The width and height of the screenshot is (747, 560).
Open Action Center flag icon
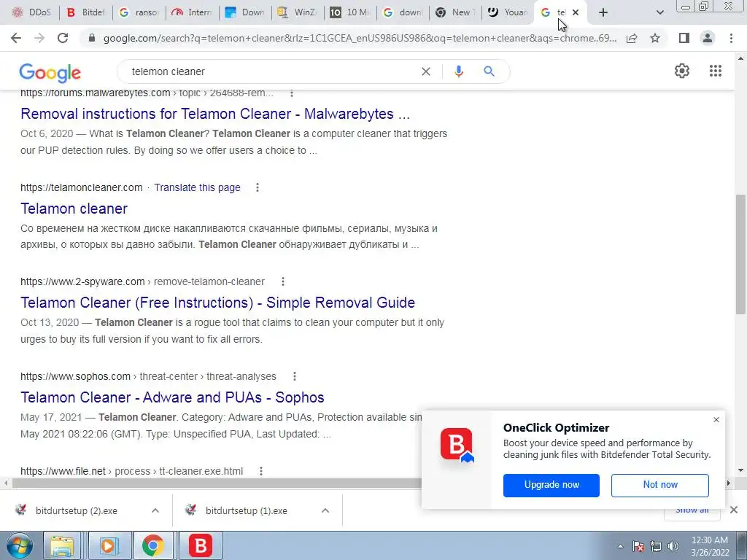tap(638, 546)
